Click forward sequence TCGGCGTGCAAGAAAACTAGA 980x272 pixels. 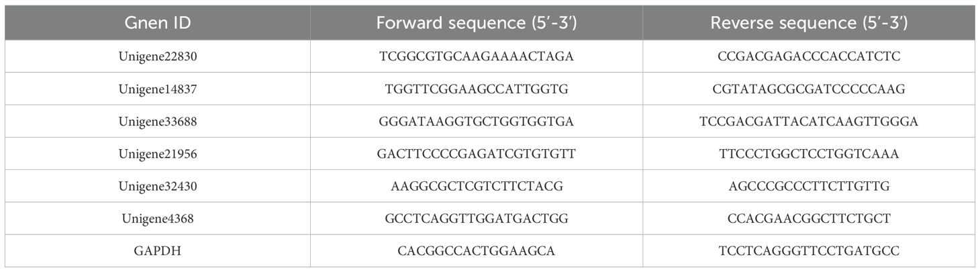tap(477, 56)
